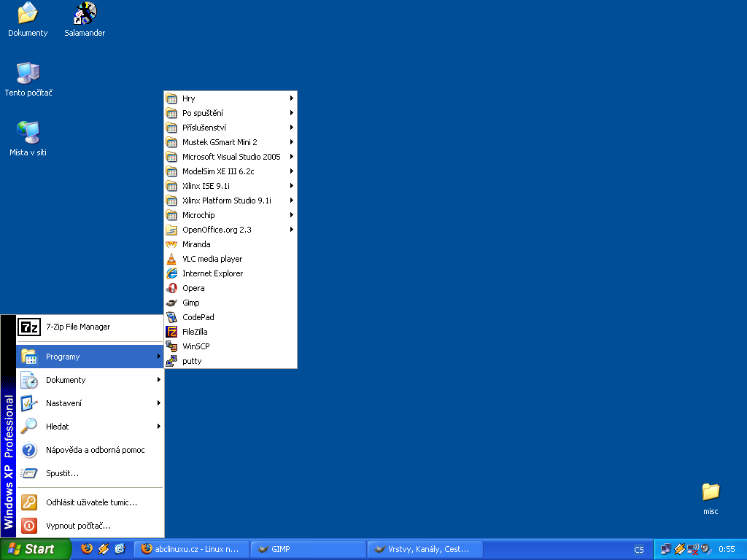
Task: Expand the ModelSim XE III 6.2c arrow
Action: click(291, 171)
